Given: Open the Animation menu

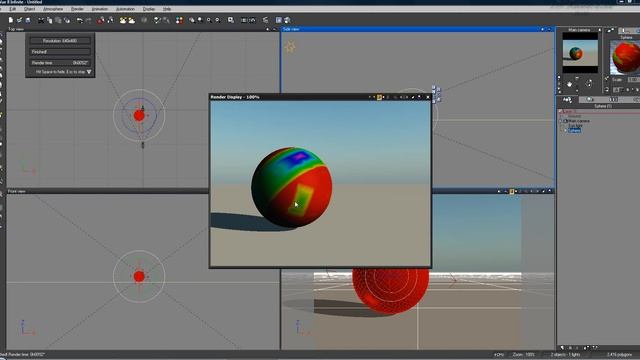Looking at the screenshot, I should 100,9.
